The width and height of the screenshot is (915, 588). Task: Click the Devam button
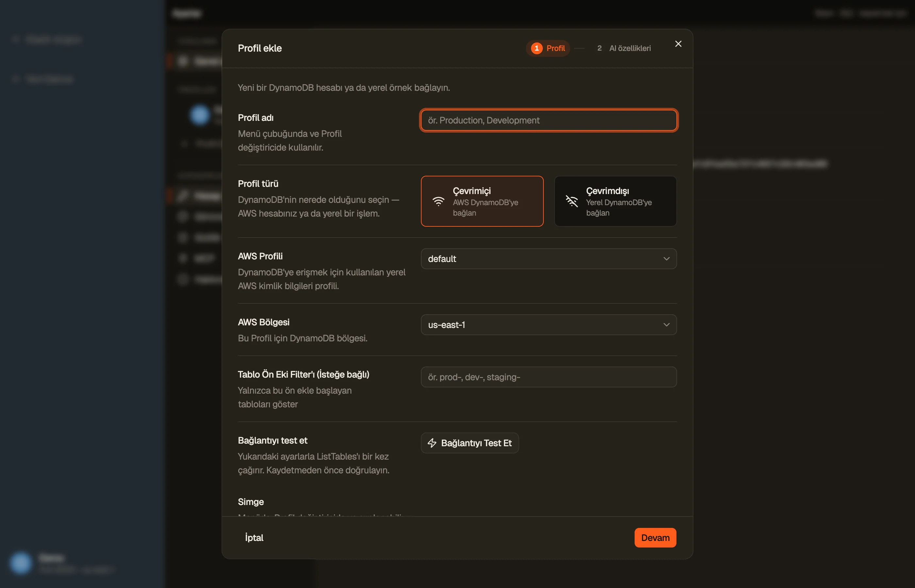pyautogui.click(x=655, y=538)
